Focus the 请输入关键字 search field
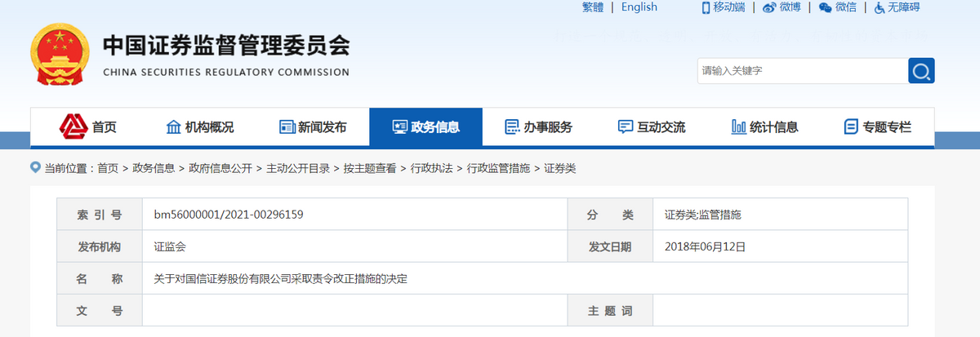This screenshot has width=980, height=337. tap(802, 71)
